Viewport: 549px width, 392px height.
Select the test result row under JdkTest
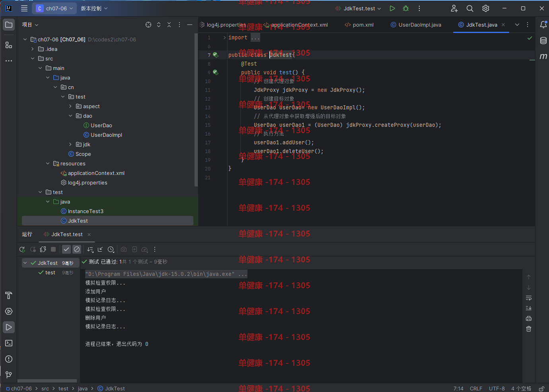[x=51, y=272]
